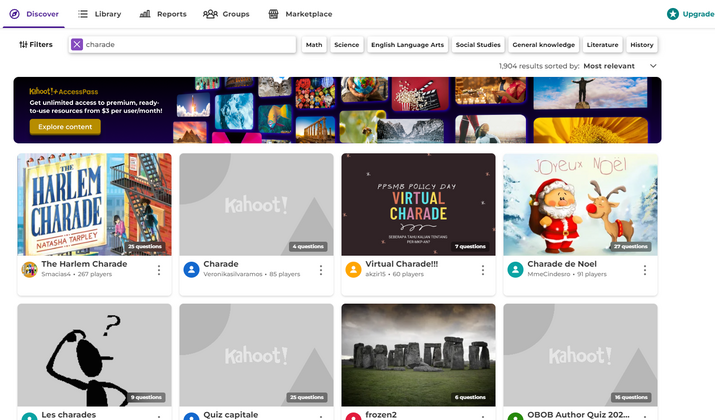Open more options for The Harlem Charade
The width and height of the screenshot is (715, 420).
(159, 270)
